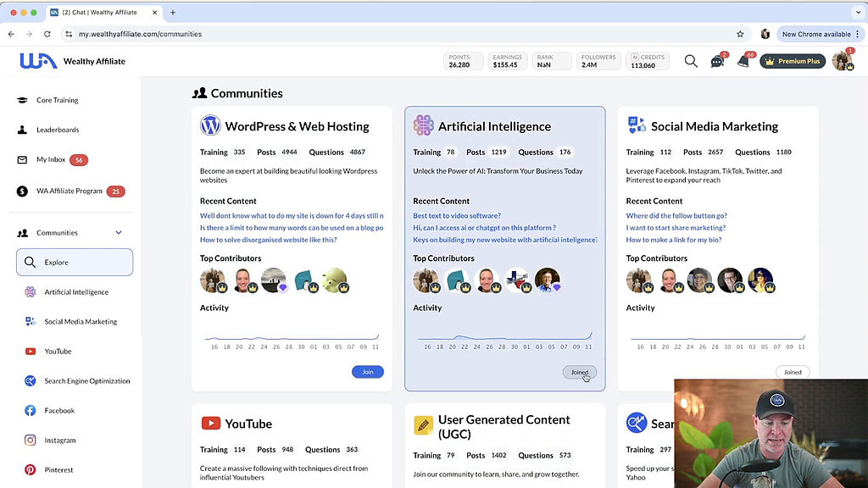868x488 pixels.
Task: Toggle Joined status on Artificial Intelligence card
Action: point(580,372)
